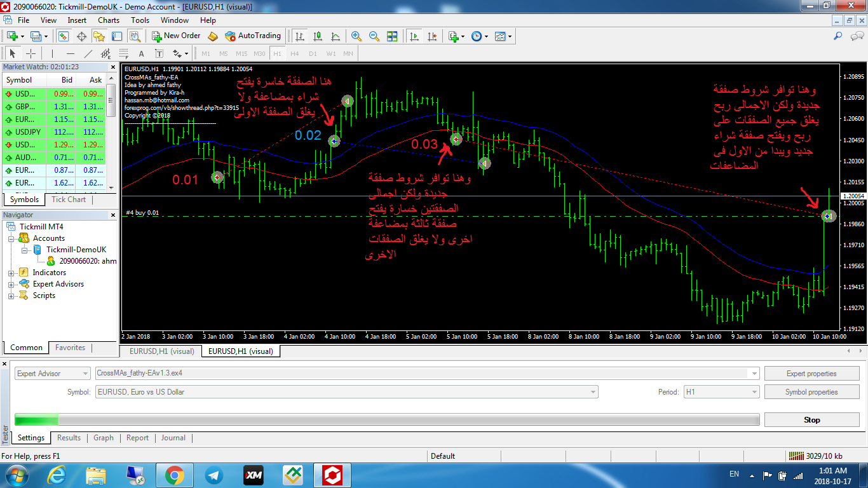Open Telegram from the taskbar
868x488 pixels.
(214, 475)
